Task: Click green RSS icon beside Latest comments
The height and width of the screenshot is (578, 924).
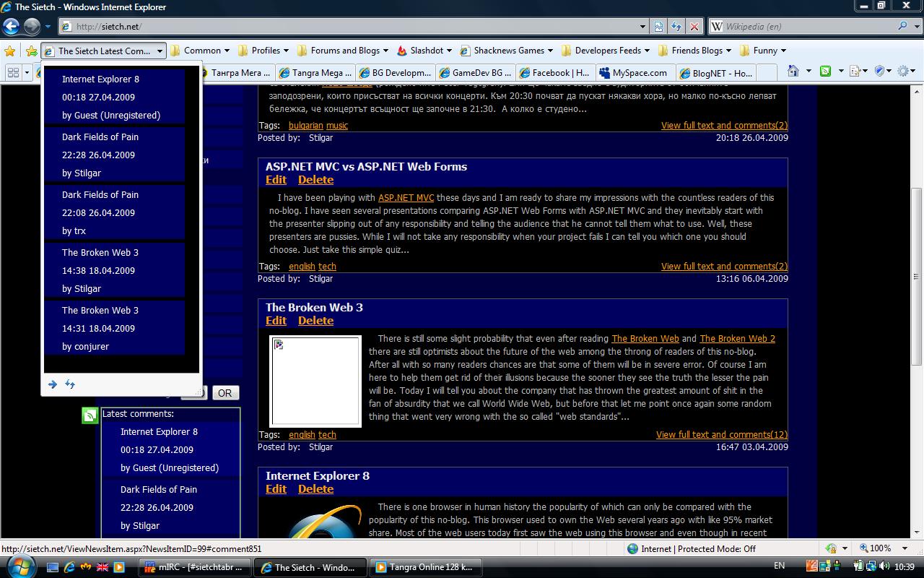Action: coord(90,415)
